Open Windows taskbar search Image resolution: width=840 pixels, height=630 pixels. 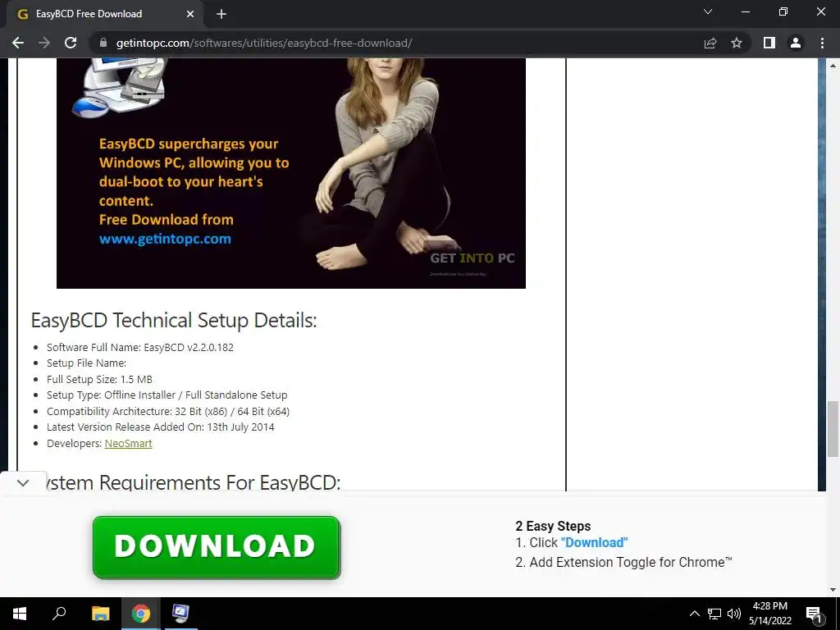[x=59, y=614]
